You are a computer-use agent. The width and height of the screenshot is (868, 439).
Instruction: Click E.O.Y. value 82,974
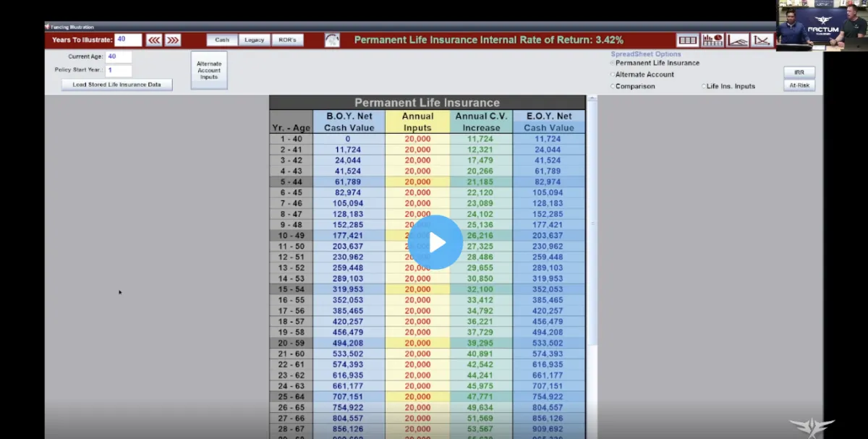tap(548, 182)
